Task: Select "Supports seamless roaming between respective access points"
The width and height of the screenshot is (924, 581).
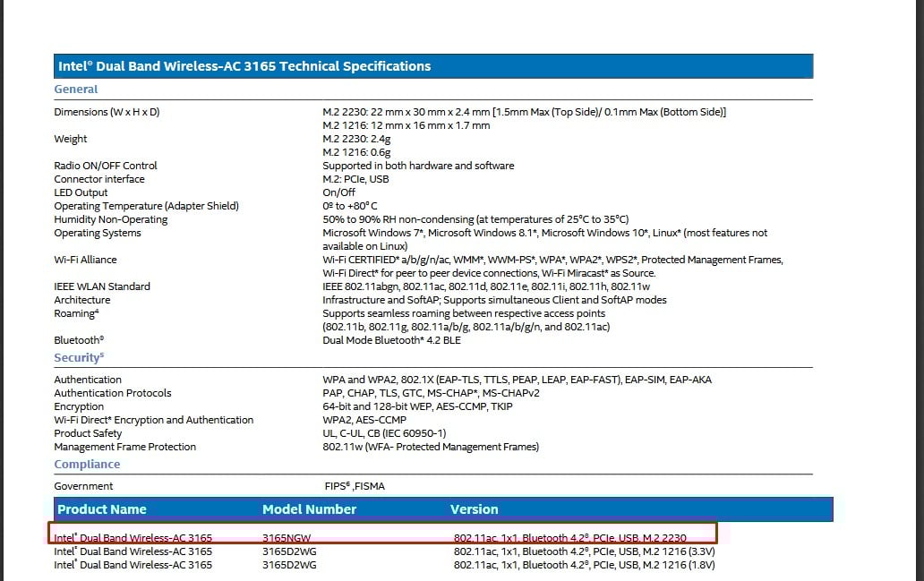Action: click(464, 313)
